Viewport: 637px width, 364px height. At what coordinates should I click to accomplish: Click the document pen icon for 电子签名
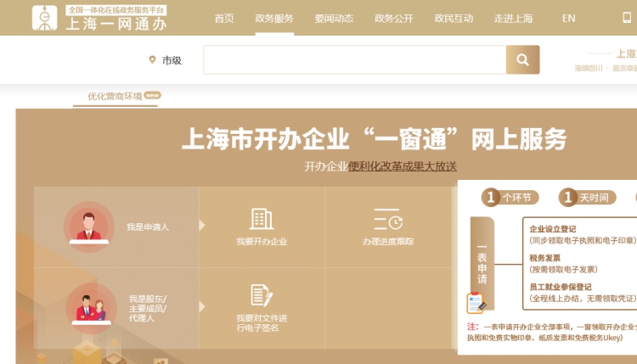pos(262,295)
